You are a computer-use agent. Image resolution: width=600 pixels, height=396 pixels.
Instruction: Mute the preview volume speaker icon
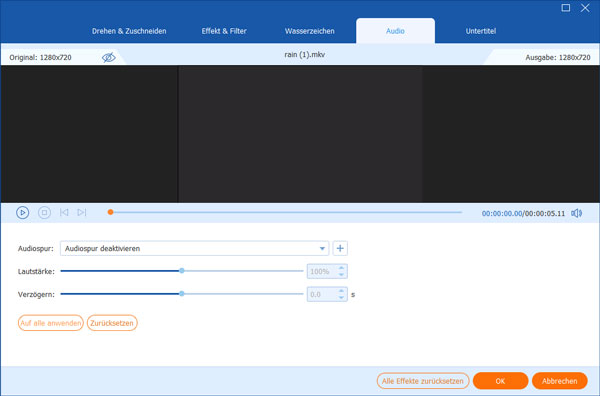coord(576,213)
